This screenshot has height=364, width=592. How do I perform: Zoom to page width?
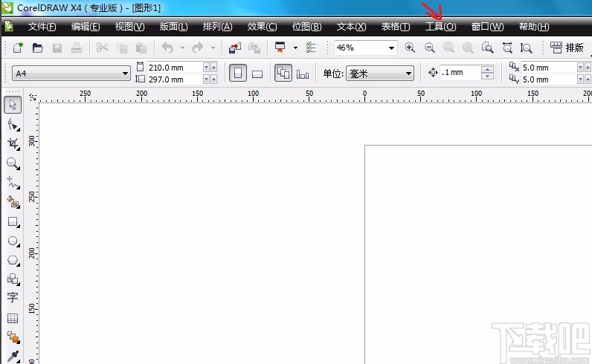[507, 48]
